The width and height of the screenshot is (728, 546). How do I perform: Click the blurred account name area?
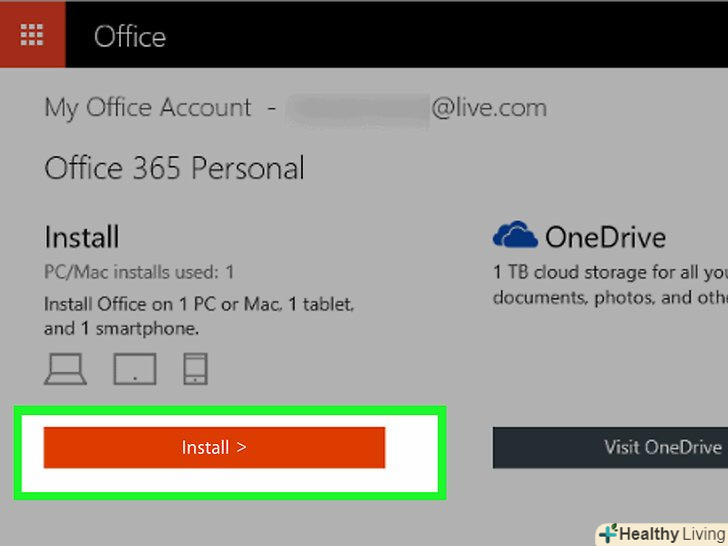point(357,108)
